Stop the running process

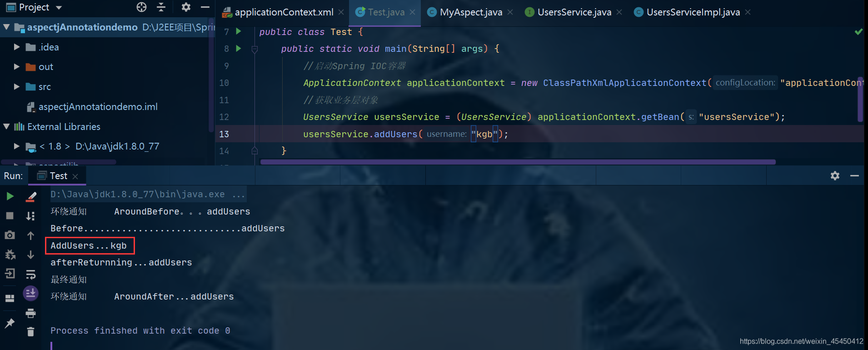10,216
